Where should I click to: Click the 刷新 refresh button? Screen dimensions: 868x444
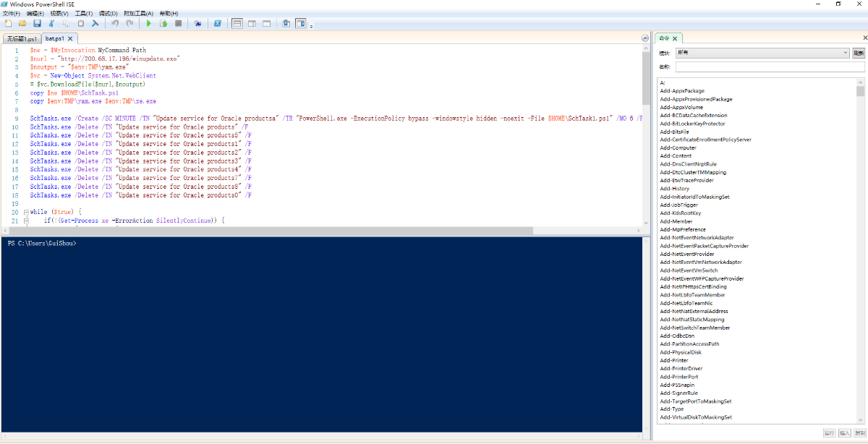point(858,53)
